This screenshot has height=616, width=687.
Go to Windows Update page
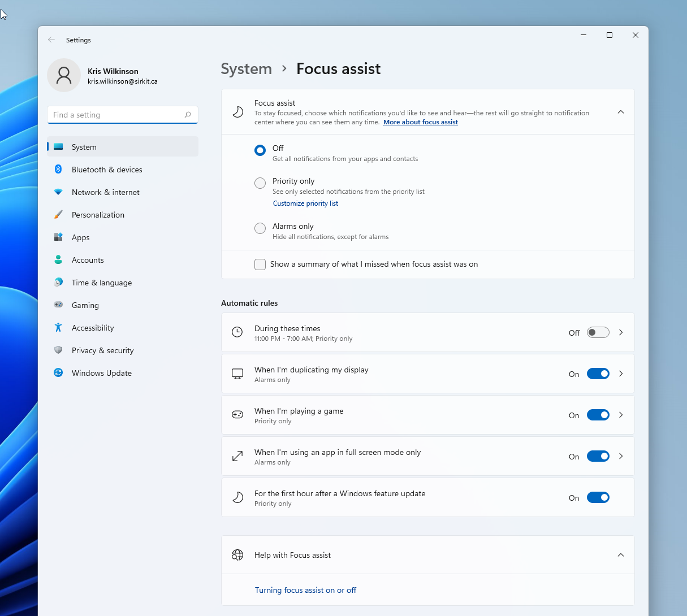pos(123,373)
